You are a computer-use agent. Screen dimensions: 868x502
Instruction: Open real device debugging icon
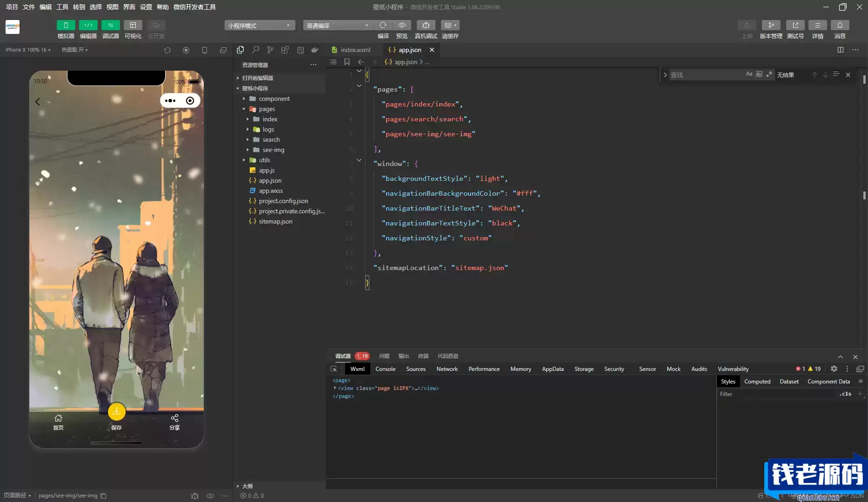pyautogui.click(x=426, y=25)
